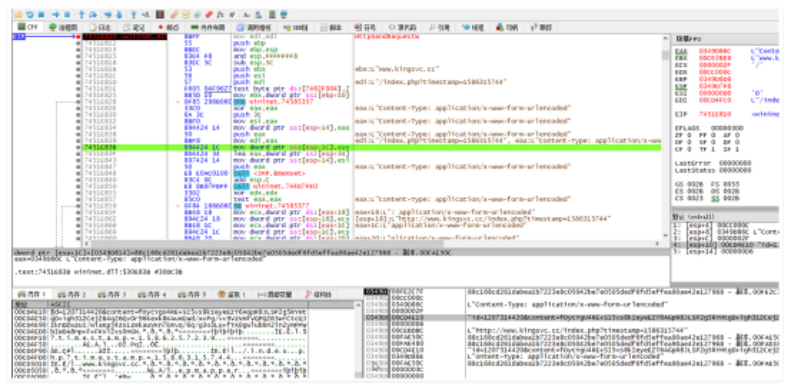Viewport: 791px width, 387px height.
Task: Open Patches via the bandage icon
Action: (x=174, y=15)
